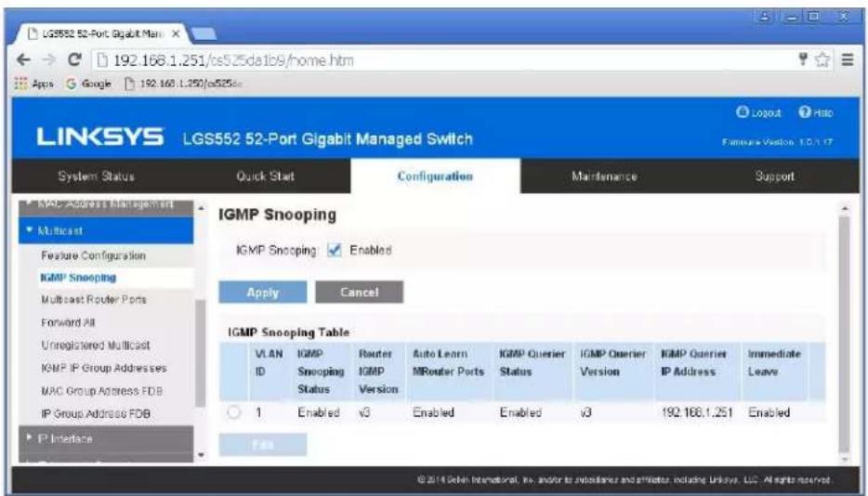Viewport: 868px width, 496px height.
Task: Click the IGMP Snooping page heading
Action: [x=277, y=215]
